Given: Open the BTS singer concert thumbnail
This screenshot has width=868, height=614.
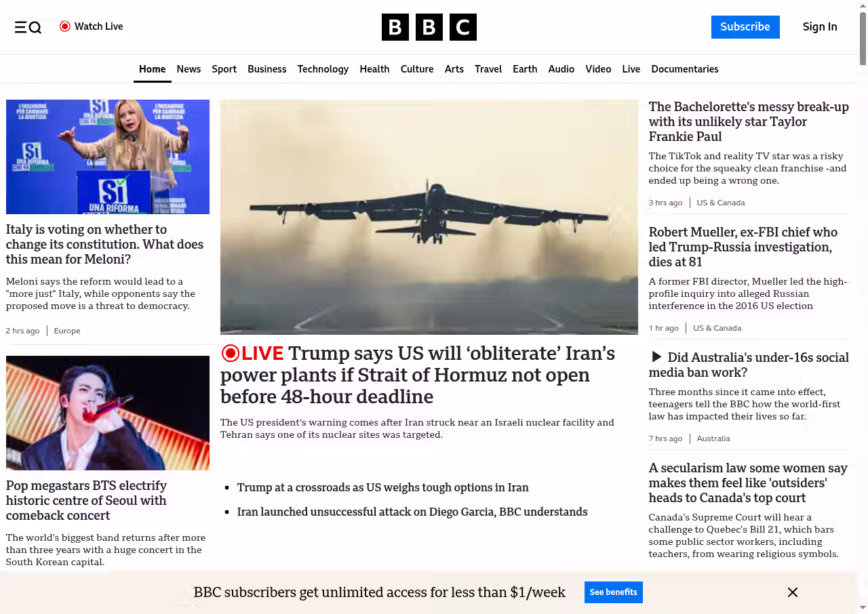Looking at the screenshot, I should tap(108, 413).
